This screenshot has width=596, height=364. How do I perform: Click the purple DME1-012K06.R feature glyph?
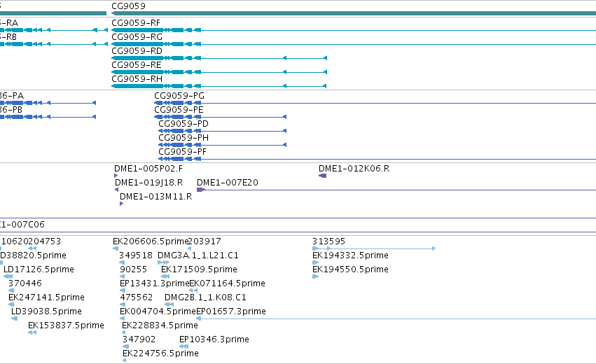coord(322,176)
